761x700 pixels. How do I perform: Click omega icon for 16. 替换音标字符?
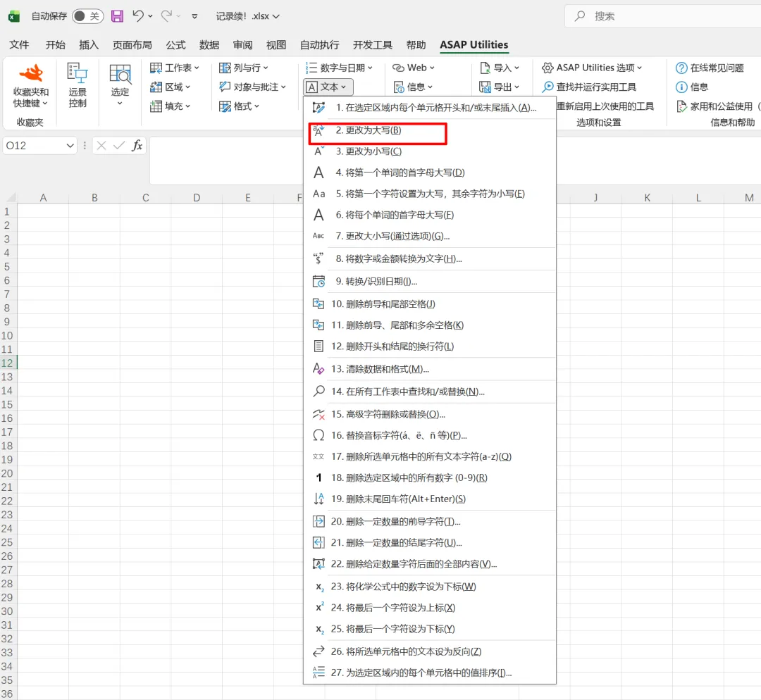318,435
